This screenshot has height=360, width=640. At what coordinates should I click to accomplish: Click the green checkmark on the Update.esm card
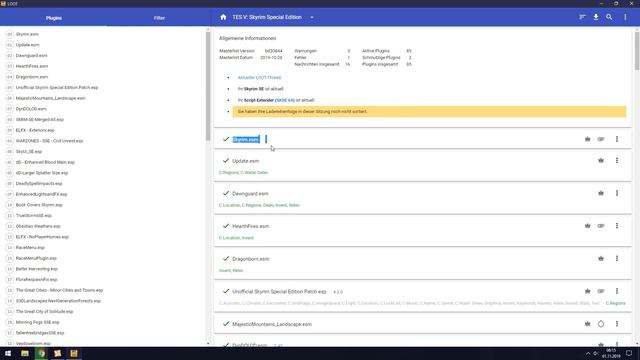[x=226, y=160]
